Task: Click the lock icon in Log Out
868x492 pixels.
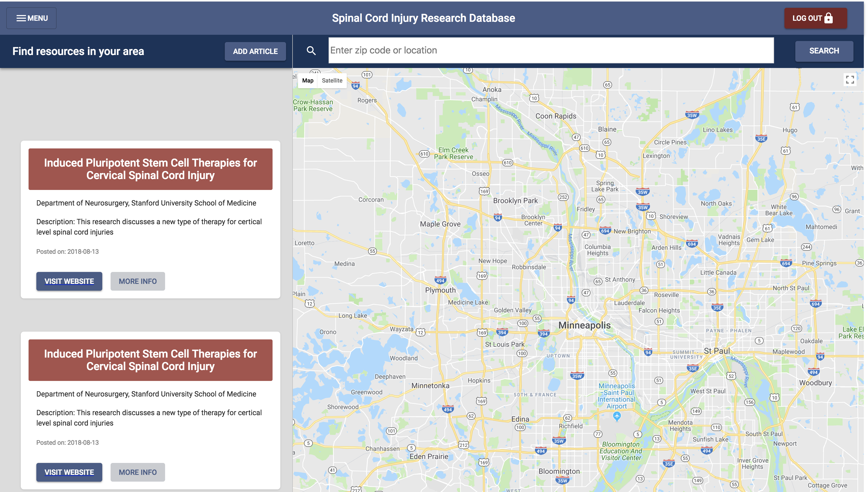Action: (x=828, y=18)
